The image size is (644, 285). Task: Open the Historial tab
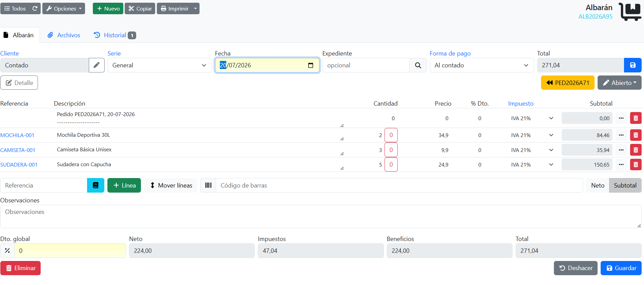pos(115,35)
